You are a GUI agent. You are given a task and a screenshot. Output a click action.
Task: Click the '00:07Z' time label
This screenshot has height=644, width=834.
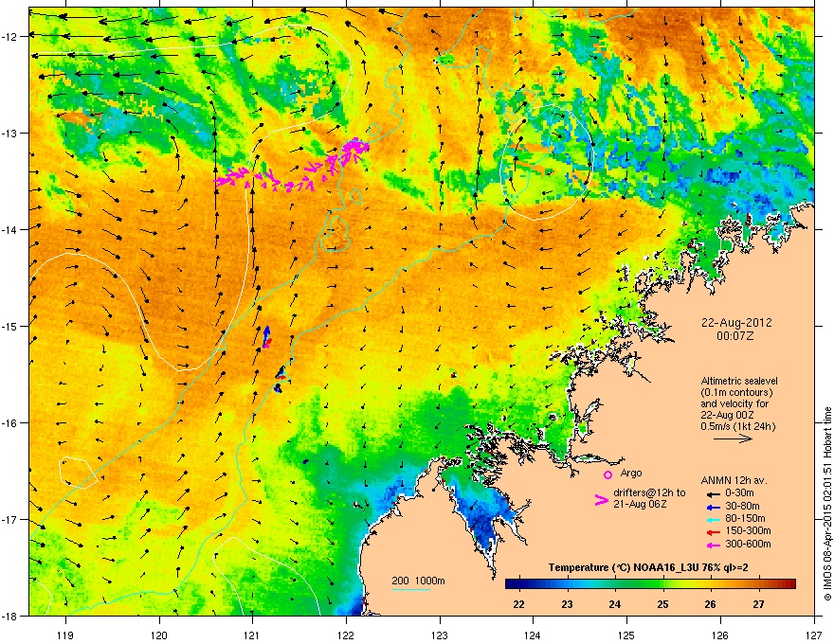coord(735,336)
